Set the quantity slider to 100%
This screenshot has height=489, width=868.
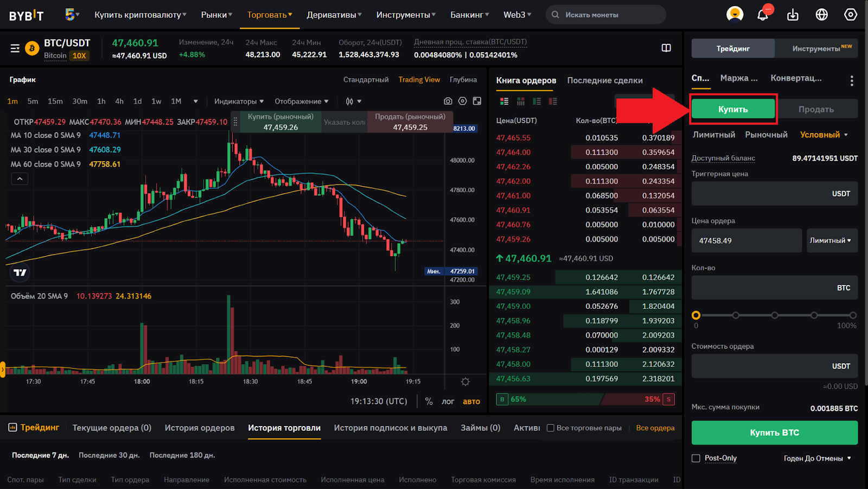click(853, 315)
